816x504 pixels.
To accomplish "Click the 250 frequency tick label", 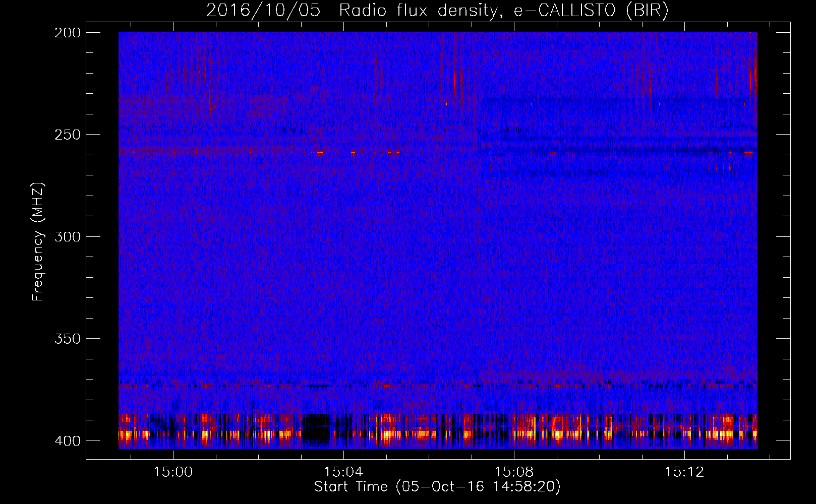I will (67, 135).
